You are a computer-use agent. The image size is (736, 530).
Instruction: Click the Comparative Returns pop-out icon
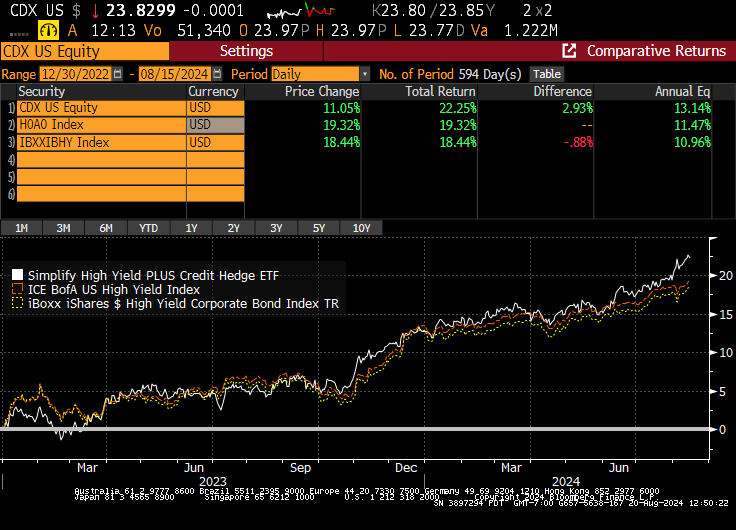point(569,51)
